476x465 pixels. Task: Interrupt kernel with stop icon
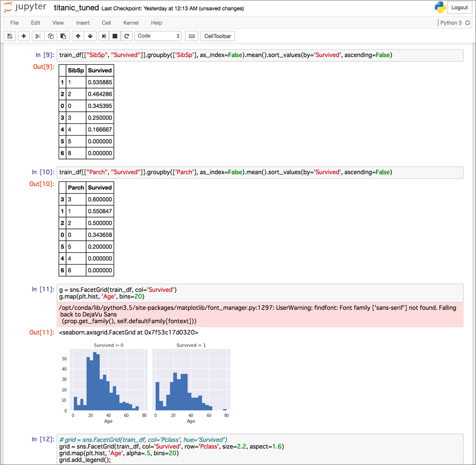pyautogui.click(x=115, y=36)
